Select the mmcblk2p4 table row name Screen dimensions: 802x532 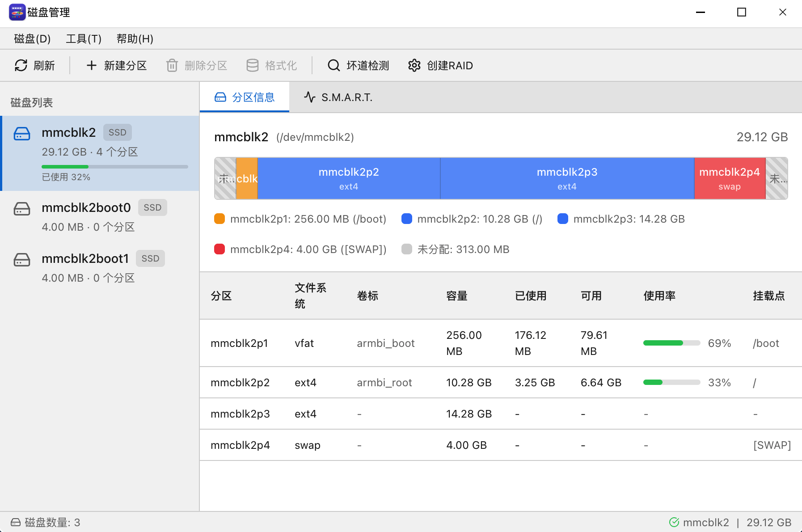240,445
